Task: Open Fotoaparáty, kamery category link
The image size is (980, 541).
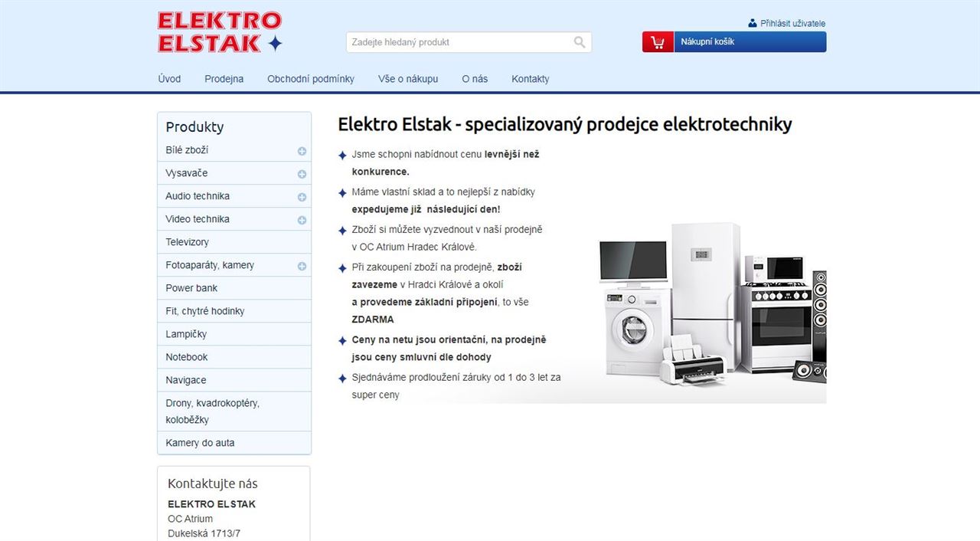Action: (x=210, y=265)
